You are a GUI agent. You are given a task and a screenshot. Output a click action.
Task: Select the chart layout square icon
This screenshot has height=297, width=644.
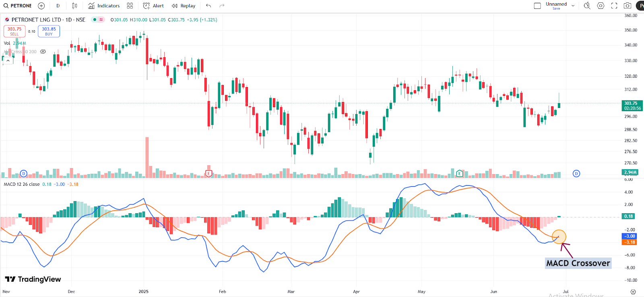[537, 6]
